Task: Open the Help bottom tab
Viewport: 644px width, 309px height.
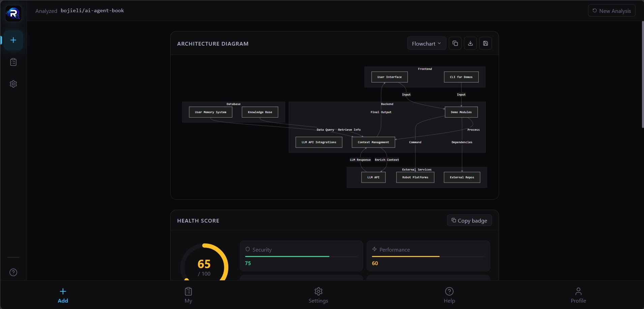Action: tap(449, 295)
